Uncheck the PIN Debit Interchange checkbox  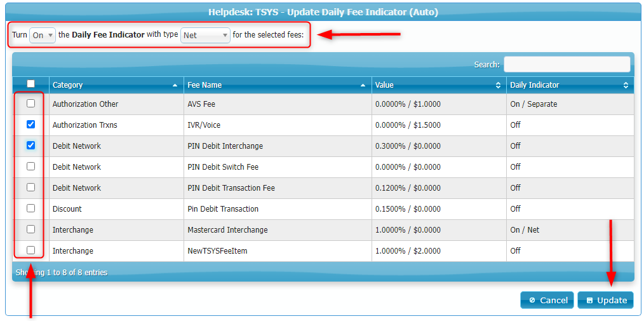30,146
